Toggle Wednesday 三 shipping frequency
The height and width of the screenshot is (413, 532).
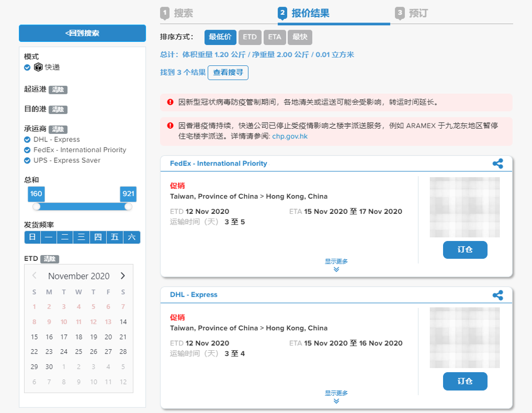tap(81, 237)
